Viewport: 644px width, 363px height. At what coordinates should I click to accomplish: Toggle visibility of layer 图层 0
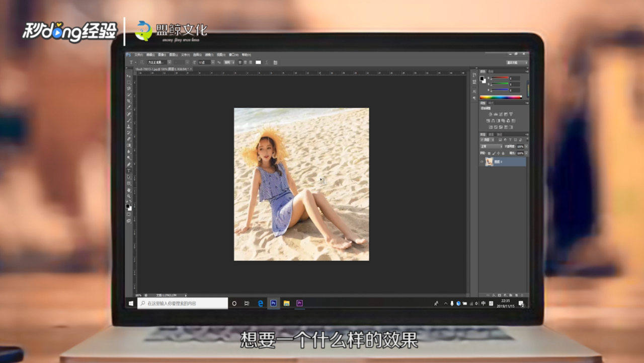pos(481,162)
